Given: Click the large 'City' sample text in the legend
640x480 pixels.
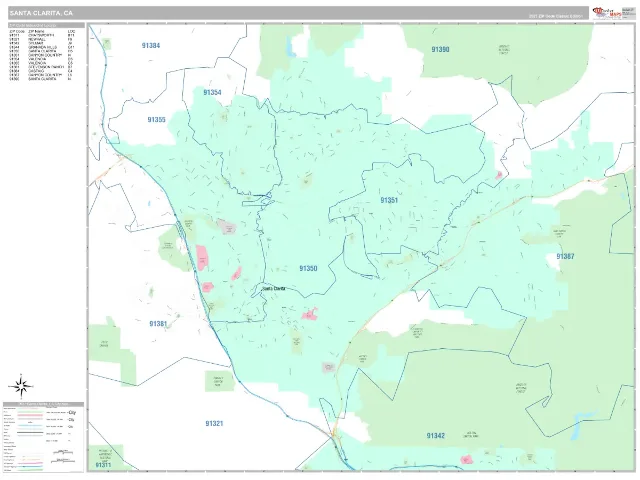Looking at the screenshot, I should point(72,413).
